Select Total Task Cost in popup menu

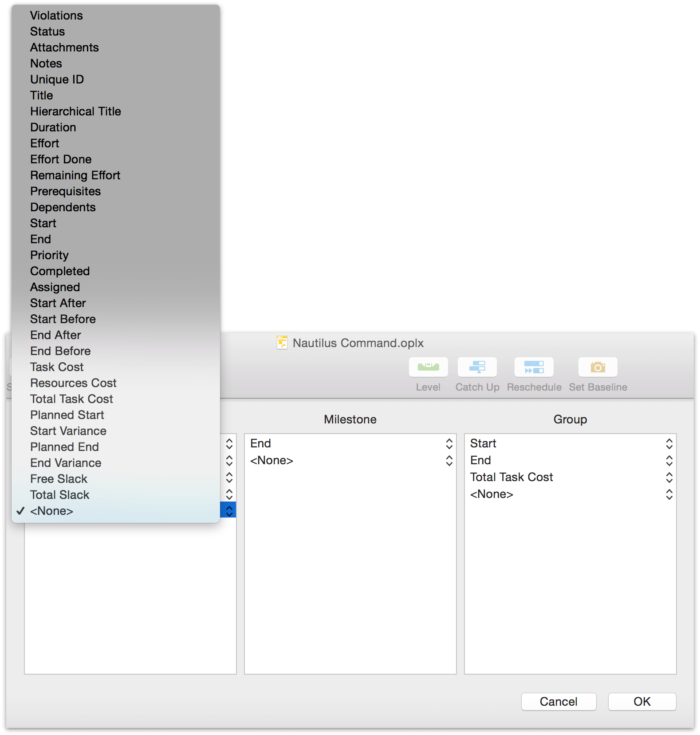(116, 399)
